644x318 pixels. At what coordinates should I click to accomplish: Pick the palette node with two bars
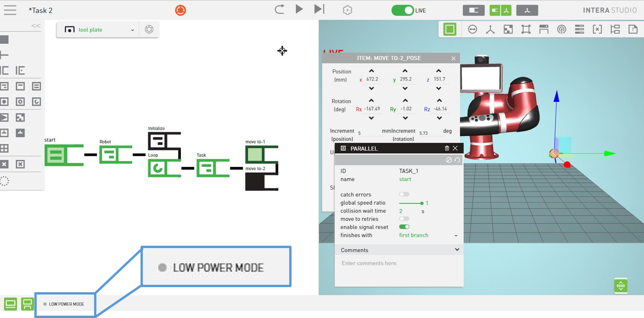(36, 86)
